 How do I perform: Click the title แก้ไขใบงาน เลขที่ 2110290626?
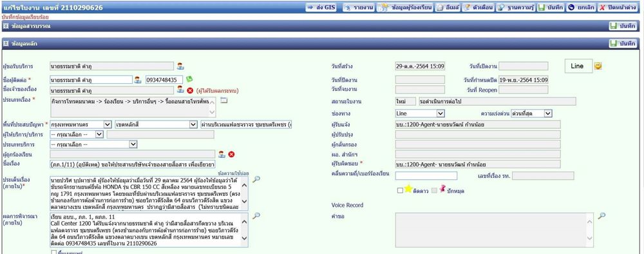point(52,8)
